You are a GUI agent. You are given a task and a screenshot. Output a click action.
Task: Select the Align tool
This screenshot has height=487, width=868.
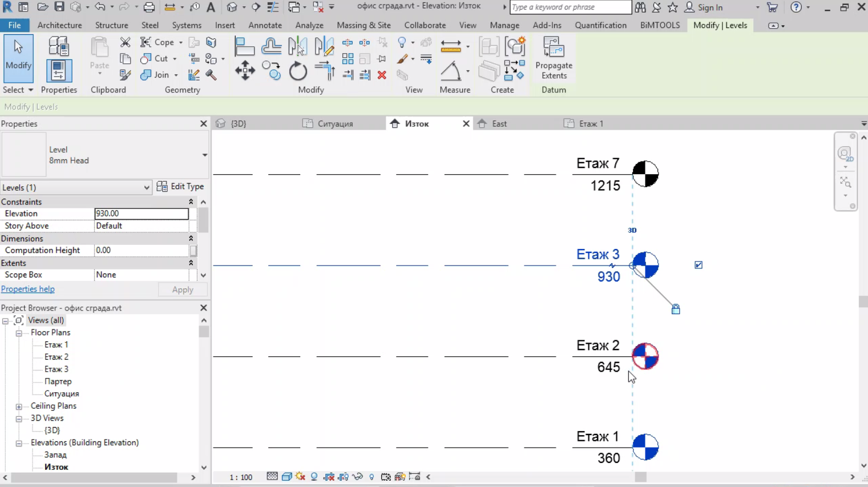click(x=244, y=46)
